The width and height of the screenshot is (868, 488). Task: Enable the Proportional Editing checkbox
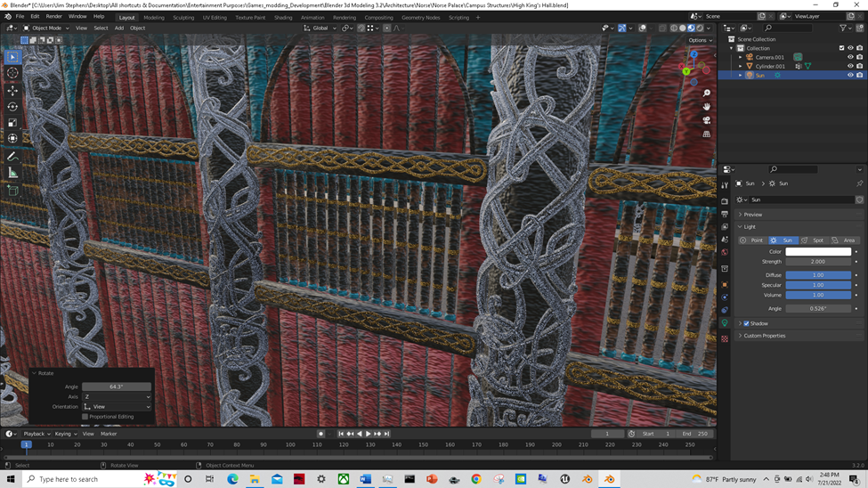(x=85, y=416)
